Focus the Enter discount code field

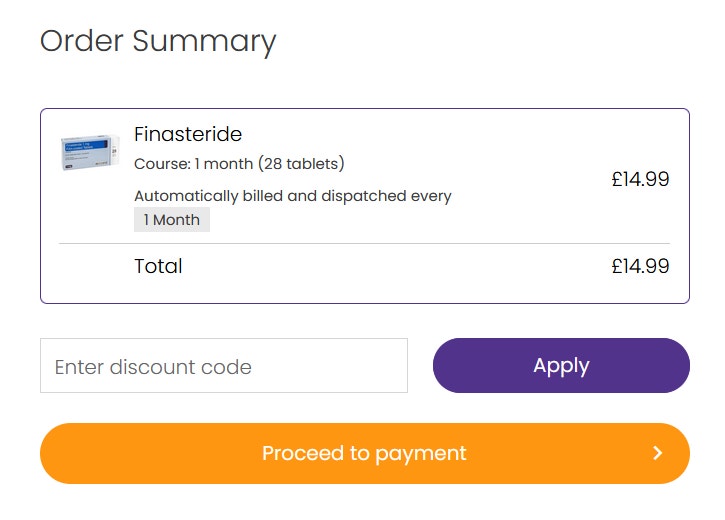224,366
